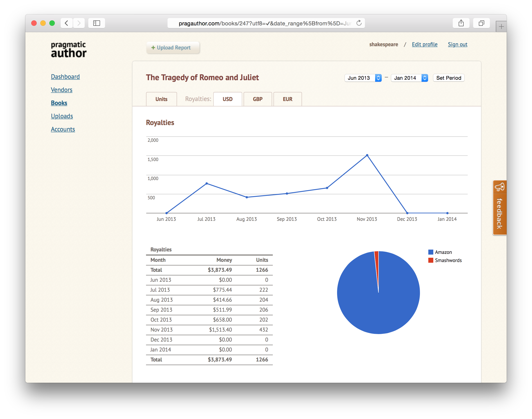Expand the Jun 2013 start date dropdown
Image resolution: width=532 pixels, height=419 pixels.
tap(363, 78)
